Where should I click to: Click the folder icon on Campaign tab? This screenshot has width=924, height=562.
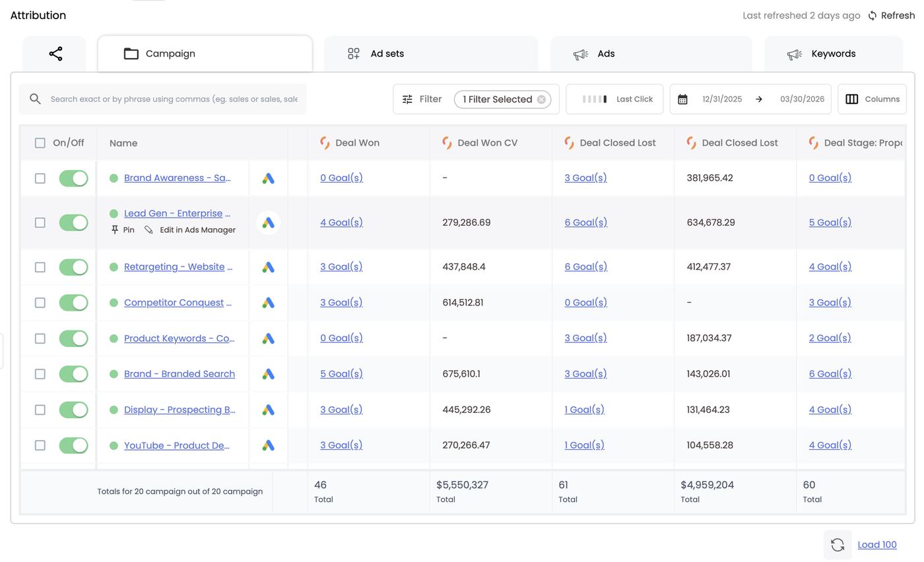131,53
